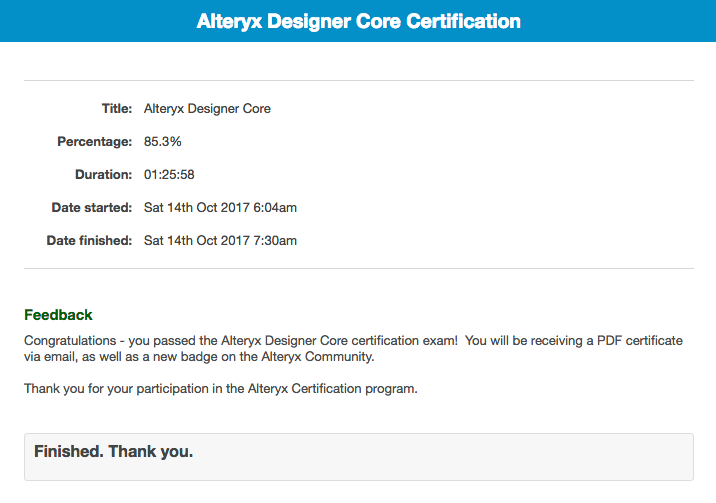Viewport: 716px width, 503px height.
Task: Click the green "Feedback" heading
Action: 58,315
